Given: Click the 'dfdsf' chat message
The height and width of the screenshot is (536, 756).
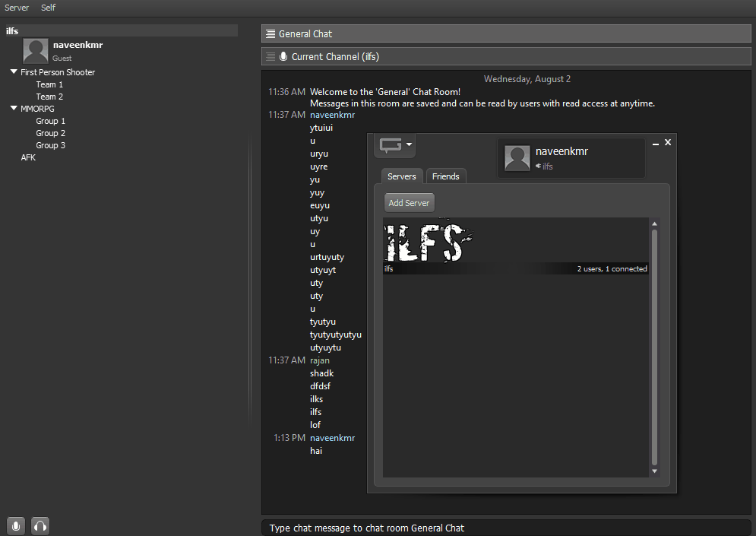Looking at the screenshot, I should [x=320, y=386].
